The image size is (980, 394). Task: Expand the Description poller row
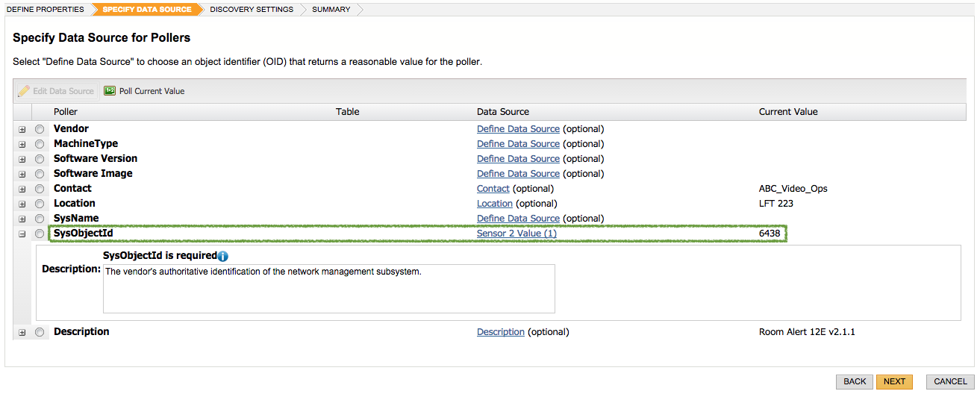pos(22,332)
